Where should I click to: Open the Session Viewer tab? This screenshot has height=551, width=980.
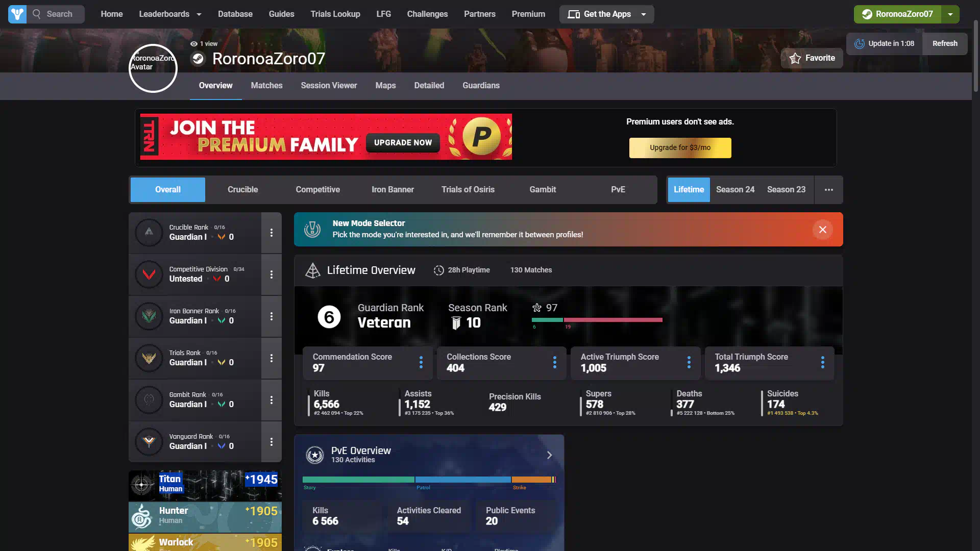pyautogui.click(x=329, y=86)
